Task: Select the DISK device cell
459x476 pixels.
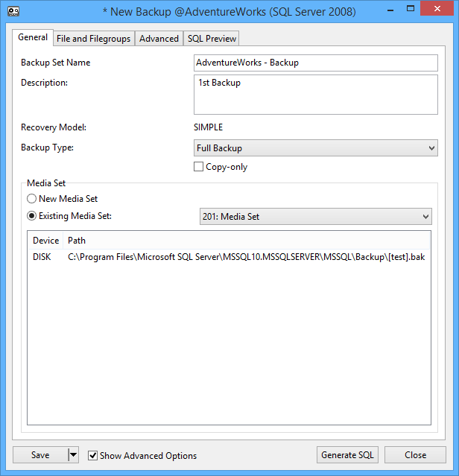Action: click(42, 257)
